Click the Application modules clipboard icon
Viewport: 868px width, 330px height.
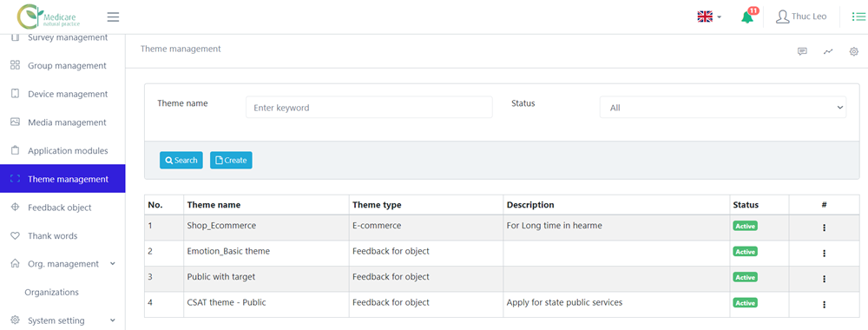pos(16,150)
